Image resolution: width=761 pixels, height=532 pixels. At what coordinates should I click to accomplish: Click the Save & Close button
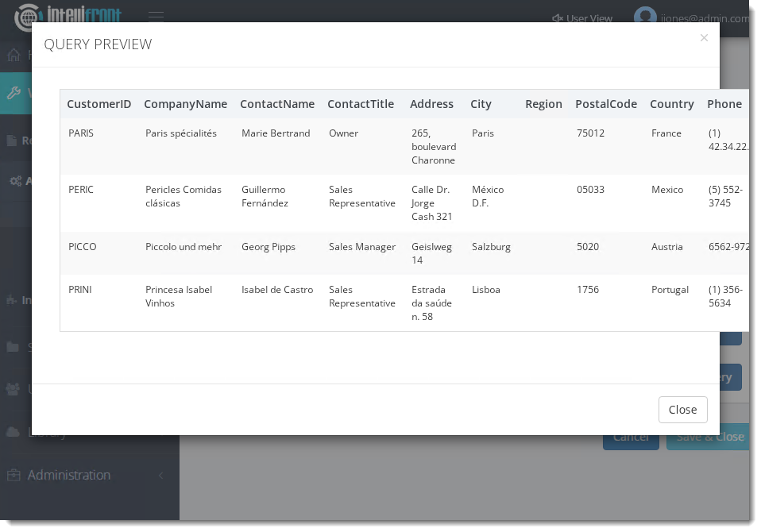pos(709,437)
